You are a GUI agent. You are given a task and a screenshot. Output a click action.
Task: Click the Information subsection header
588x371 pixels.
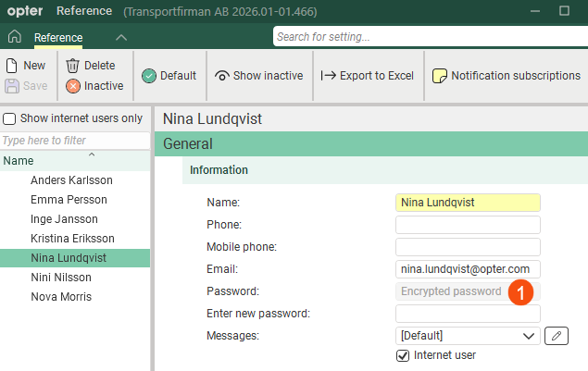385,170
